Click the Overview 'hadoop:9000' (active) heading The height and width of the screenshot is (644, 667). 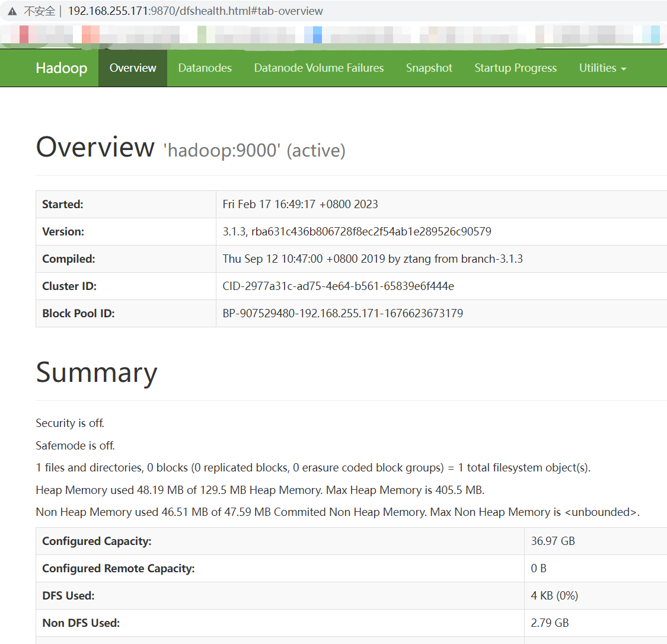point(190,147)
